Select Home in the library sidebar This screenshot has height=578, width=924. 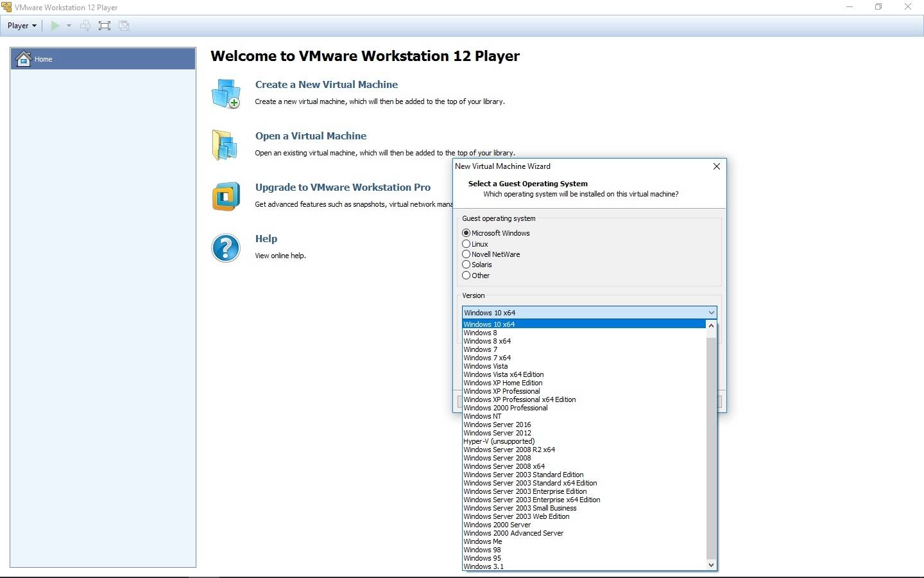[x=103, y=59]
